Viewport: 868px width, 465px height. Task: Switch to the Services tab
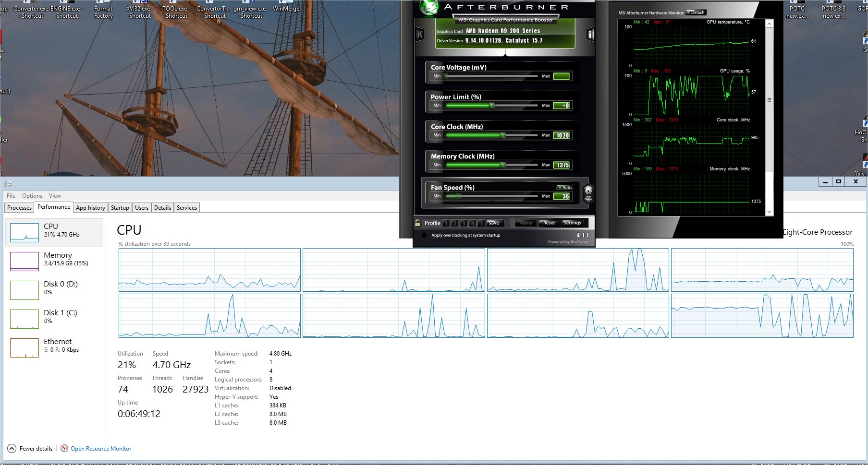[187, 208]
